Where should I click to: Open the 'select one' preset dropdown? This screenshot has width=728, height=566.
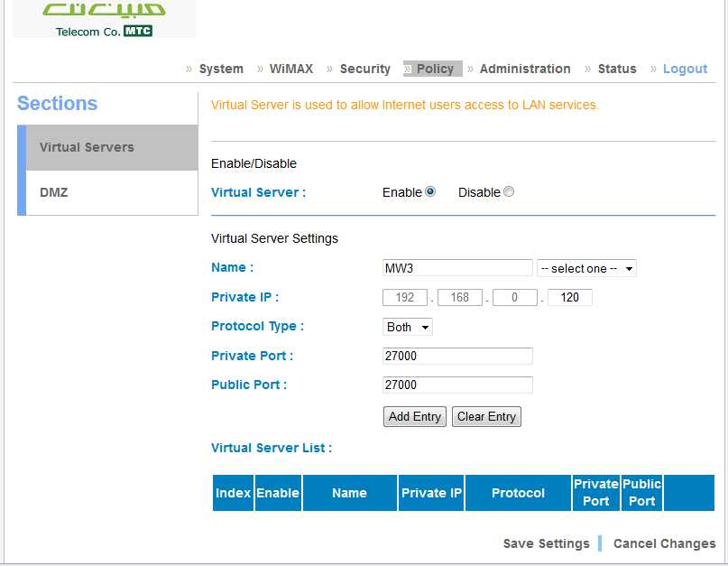pyautogui.click(x=586, y=268)
